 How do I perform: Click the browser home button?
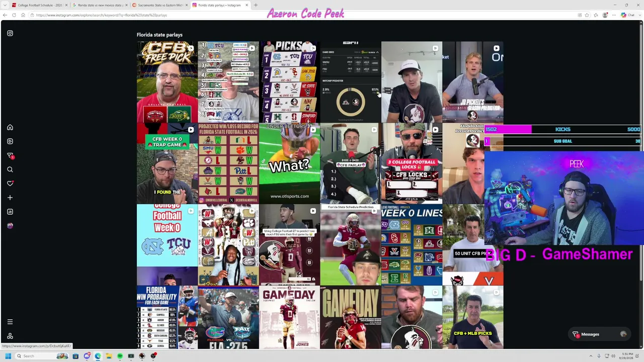23,15
